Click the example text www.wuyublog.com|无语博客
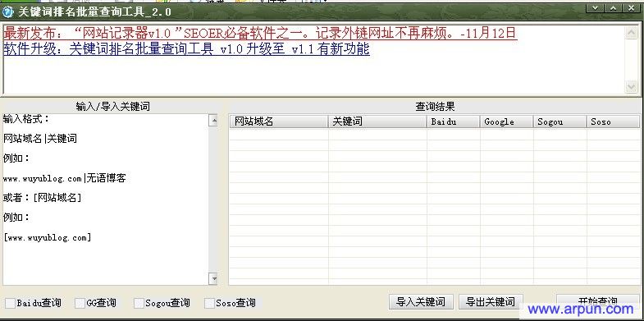The image size is (644, 321). click(65, 178)
